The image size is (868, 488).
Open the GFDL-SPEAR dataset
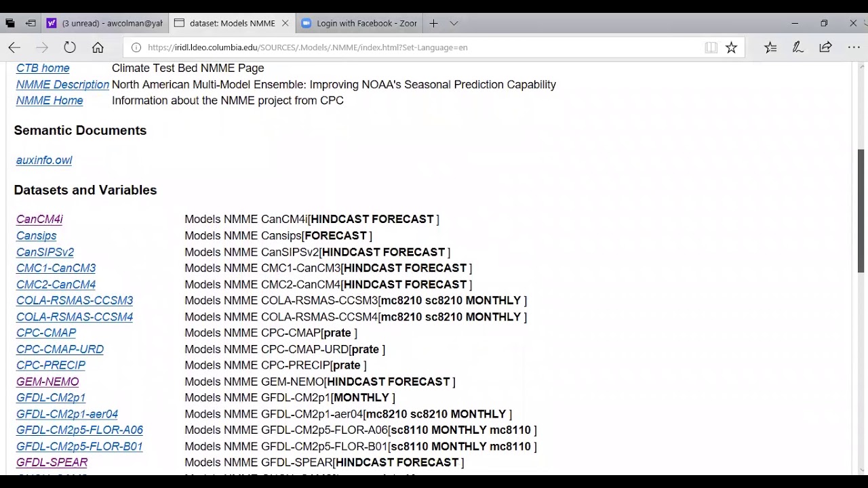click(52, 463)
